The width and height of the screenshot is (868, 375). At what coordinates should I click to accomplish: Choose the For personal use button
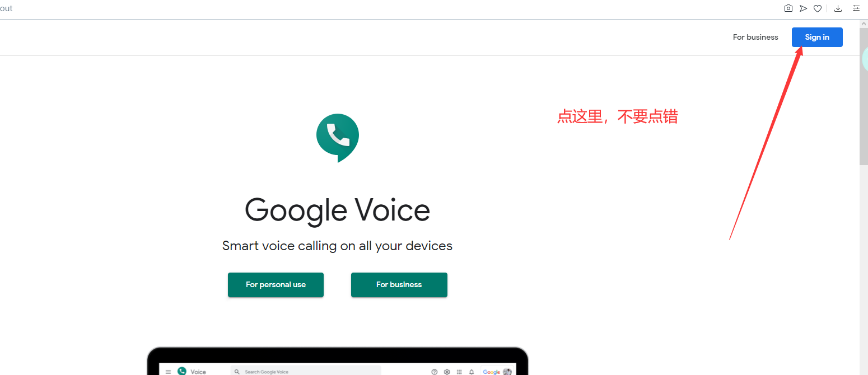click(x=276, y=285)
